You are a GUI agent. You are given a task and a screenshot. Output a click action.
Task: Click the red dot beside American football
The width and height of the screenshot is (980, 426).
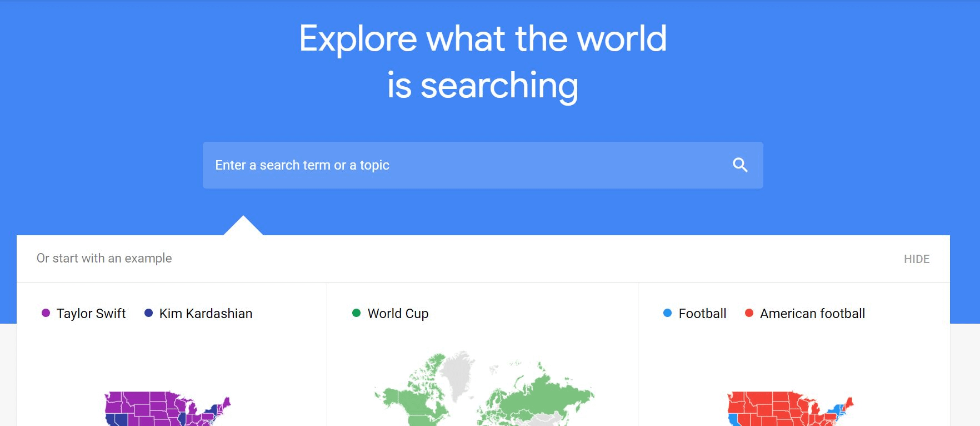pos(749,313)
